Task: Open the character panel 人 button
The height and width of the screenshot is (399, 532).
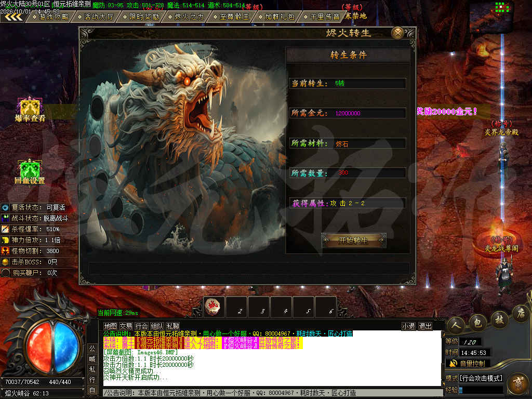Action: point(456,325)
